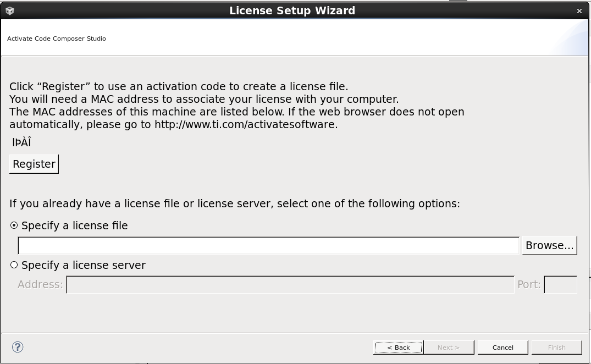Click the ti.com/activatesoftware URL text
The width and height of the screenshot is (591, 364).
pos(246,124)
